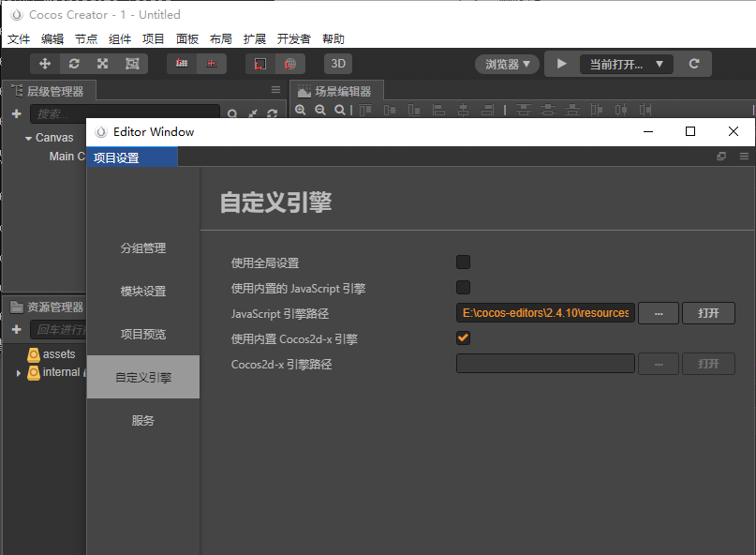Open the hierarchy panel hamburger menu
The height and width of the screenshot is (555, 756).
275,90
